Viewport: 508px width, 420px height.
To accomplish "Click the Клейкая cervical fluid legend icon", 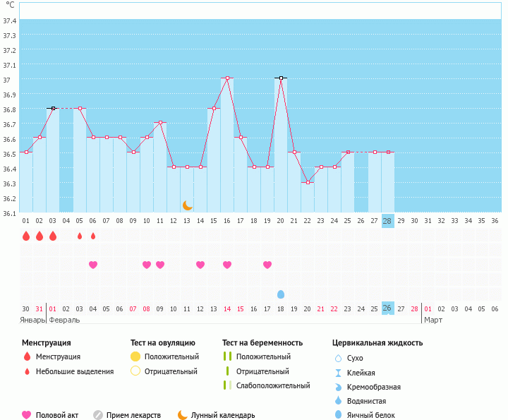I will click(338, 373).
